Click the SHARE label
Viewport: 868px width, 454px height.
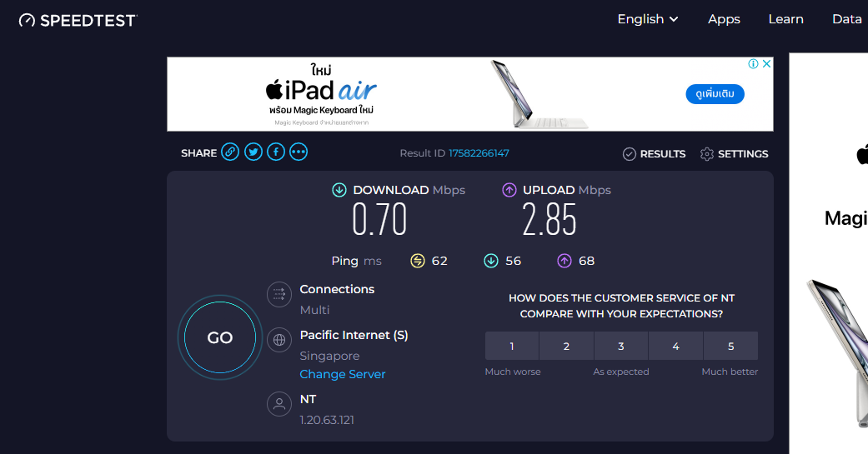(198, 153)
